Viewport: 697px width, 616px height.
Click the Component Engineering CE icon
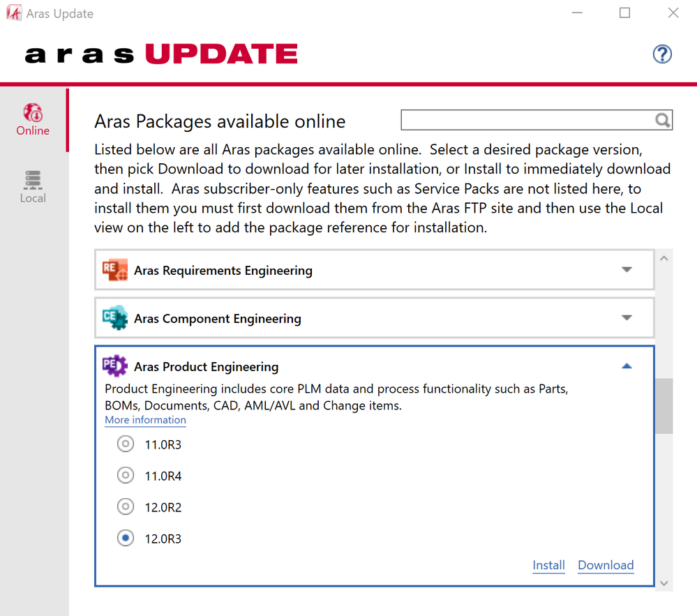click(x=115, y=318)
